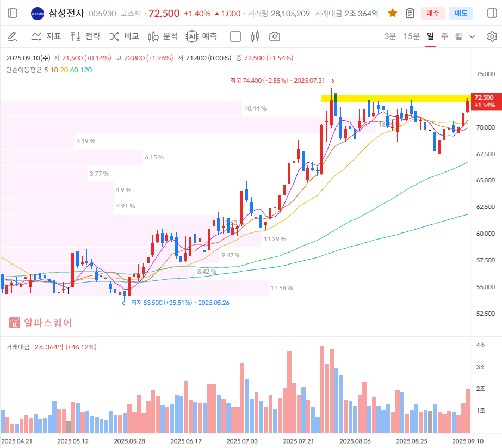Toggle the left sidebar panel icon
The image size is (502, 448).
pyautogui.click(x=12, y=13)
